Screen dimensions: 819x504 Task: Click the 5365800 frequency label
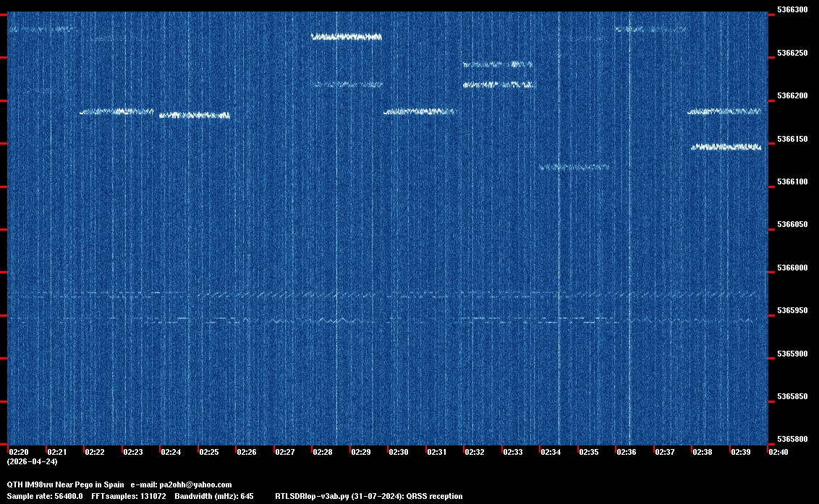click(x=791, y=440)
